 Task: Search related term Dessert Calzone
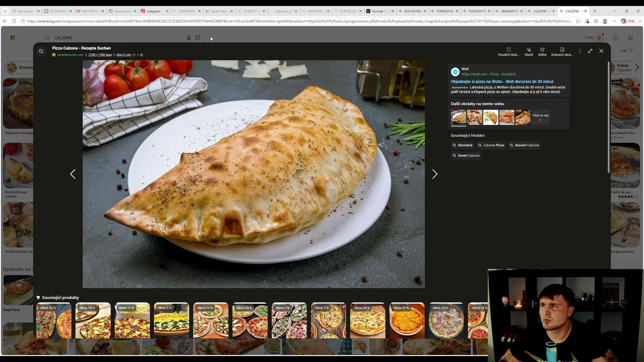tap(524, 145)
